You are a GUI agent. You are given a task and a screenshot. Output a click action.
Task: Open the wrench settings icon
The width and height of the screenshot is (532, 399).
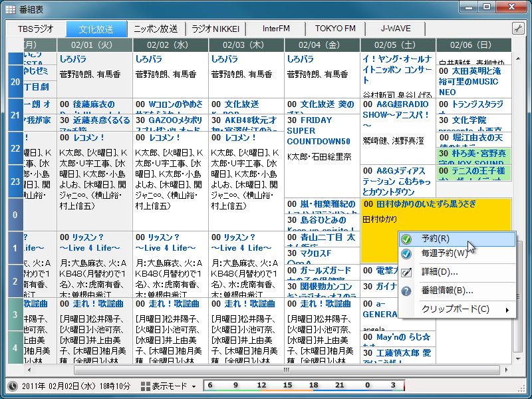tap(518, 29)
